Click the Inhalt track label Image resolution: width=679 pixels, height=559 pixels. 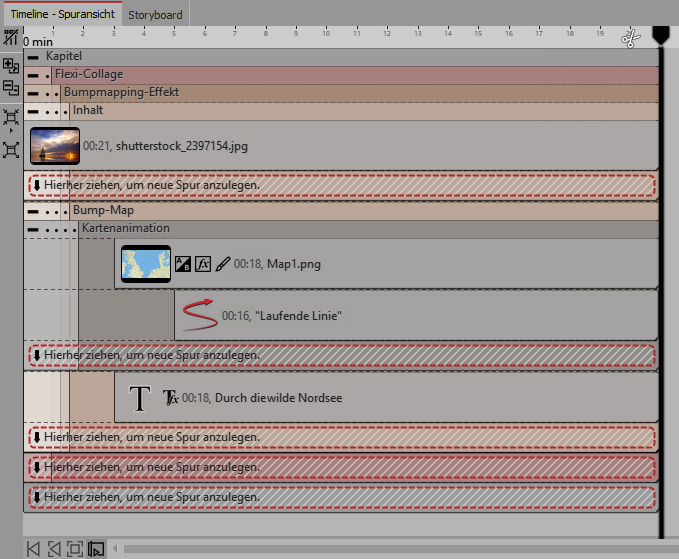pyautogui.click(x=88, y=110)
